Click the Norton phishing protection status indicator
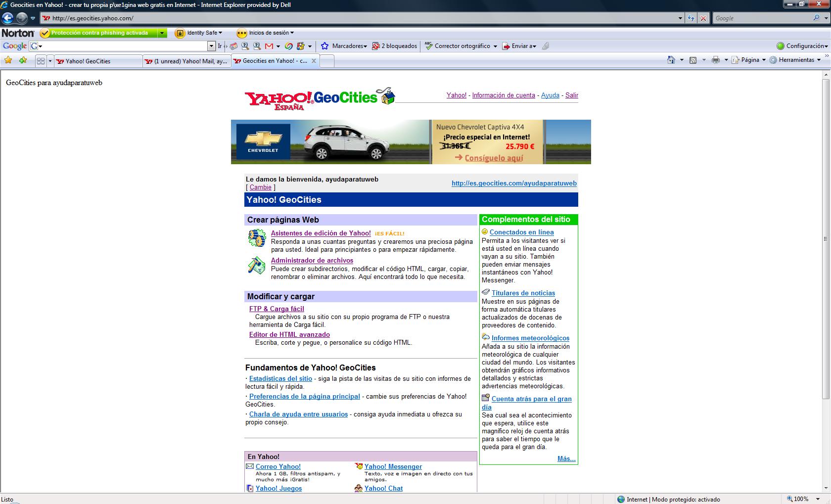 98,33
